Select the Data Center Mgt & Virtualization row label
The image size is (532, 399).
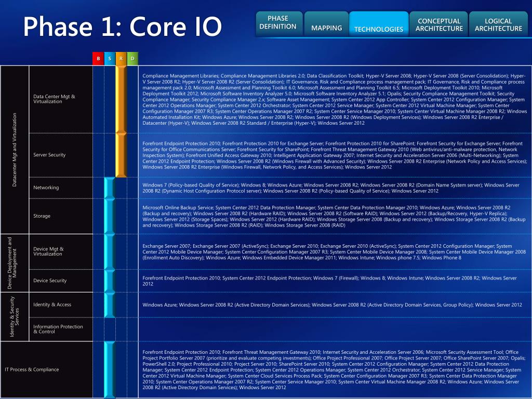pos(54,99)
